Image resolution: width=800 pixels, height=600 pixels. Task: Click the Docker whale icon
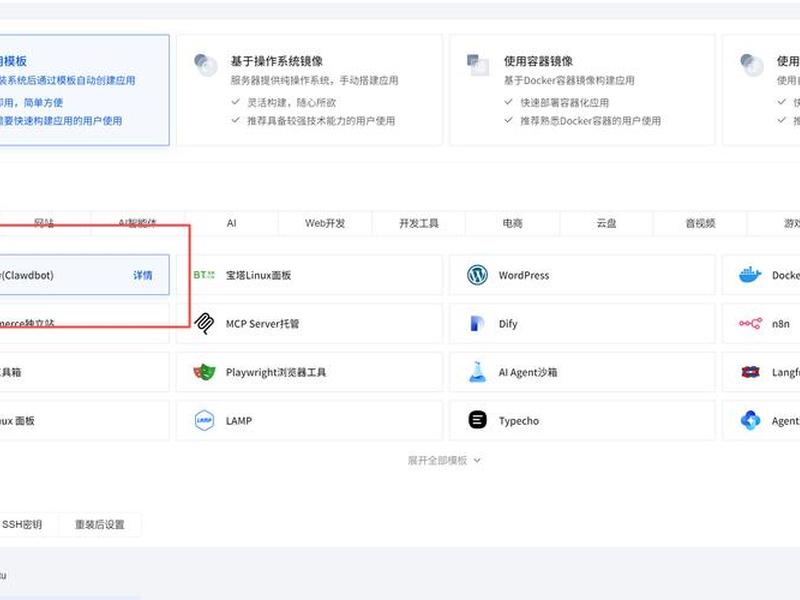coord(750,275)
